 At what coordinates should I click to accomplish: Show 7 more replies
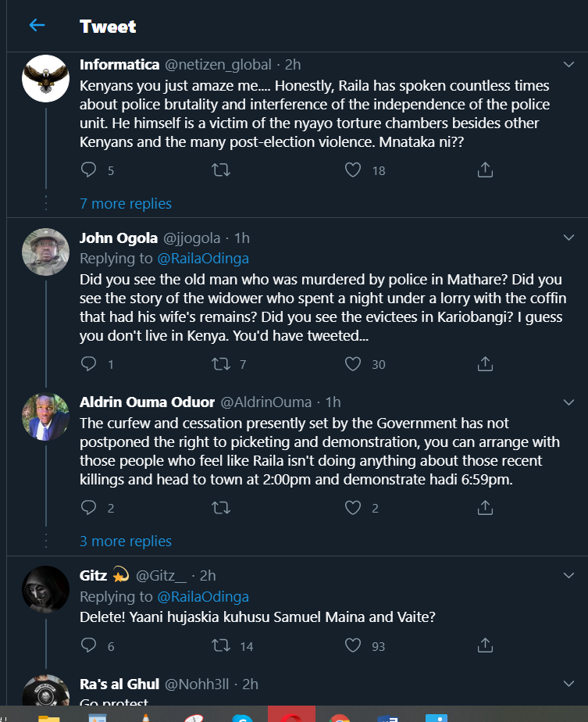coord(126,203)
